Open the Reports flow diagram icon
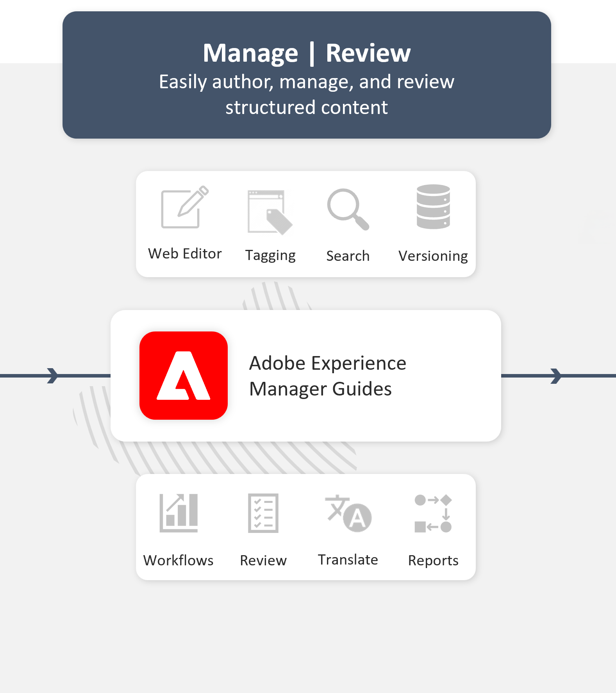The height and width of the screenshot is (693, 616). click(x=433, y=513)
